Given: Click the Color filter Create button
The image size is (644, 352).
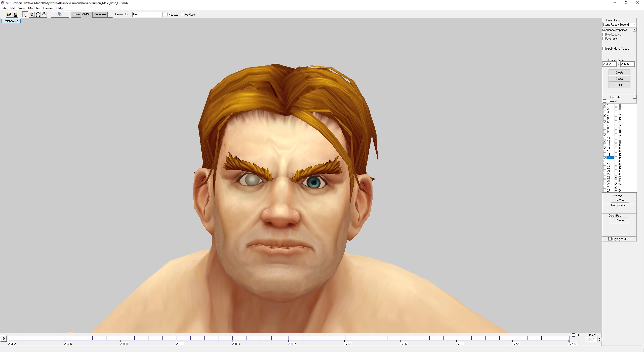Looking at the screenshot, I should (x=620, y=220).
